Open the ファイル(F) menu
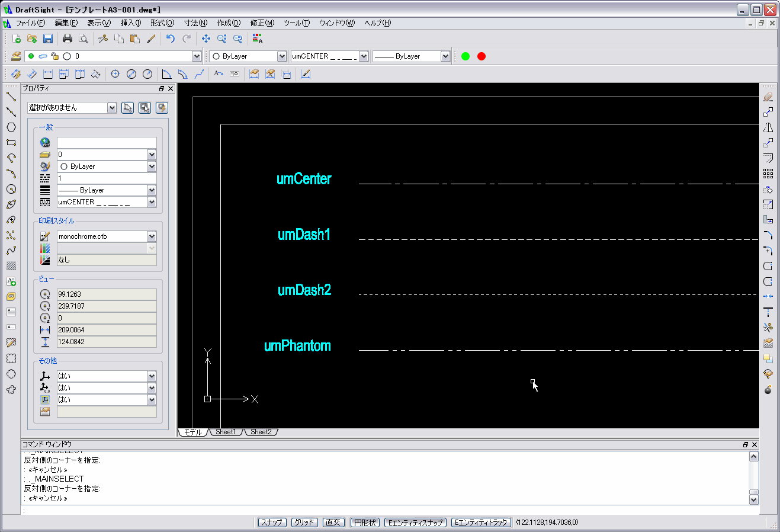The image size is (780, 532). coord(30,23)
